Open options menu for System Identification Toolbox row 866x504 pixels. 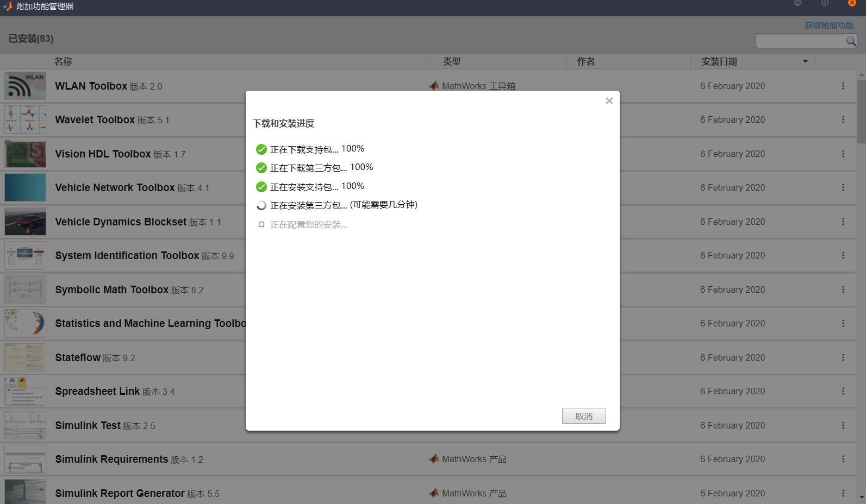pyautogui.click(x=843, y=255)
